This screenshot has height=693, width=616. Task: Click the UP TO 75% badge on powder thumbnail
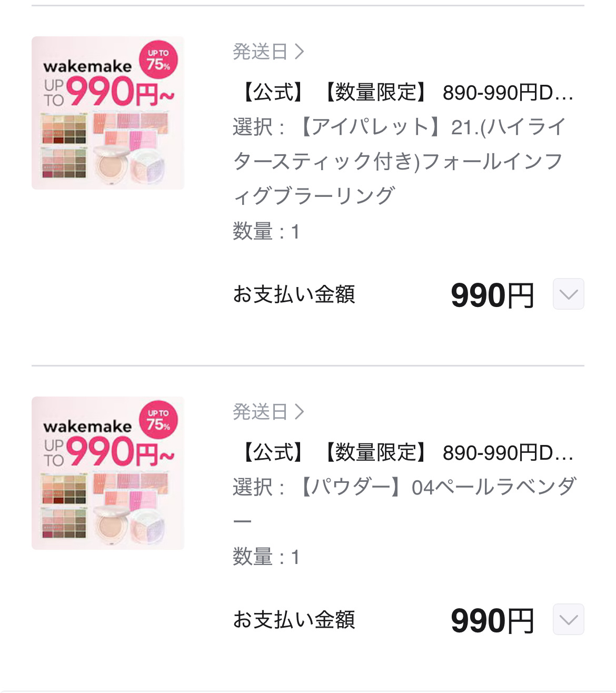[x=158, y=420]
